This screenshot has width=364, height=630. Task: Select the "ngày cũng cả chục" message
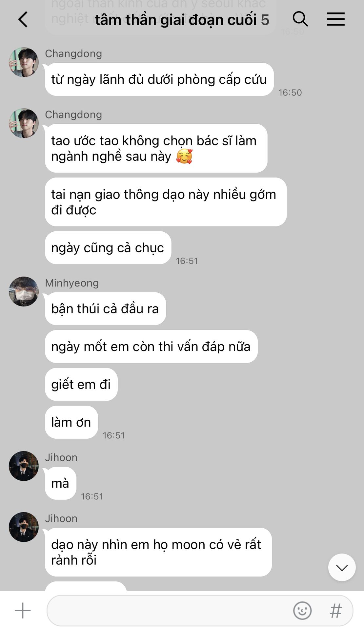point(108,248)
